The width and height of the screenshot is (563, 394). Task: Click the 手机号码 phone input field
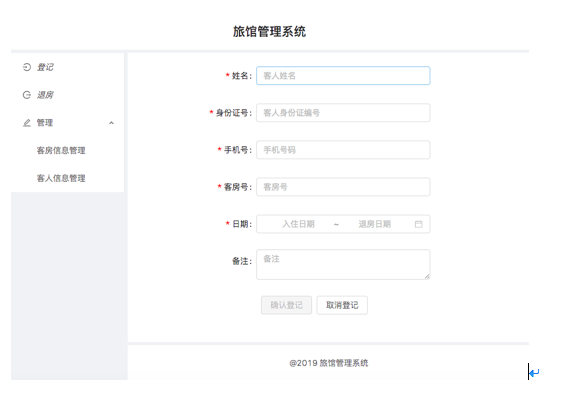[343, 150]
